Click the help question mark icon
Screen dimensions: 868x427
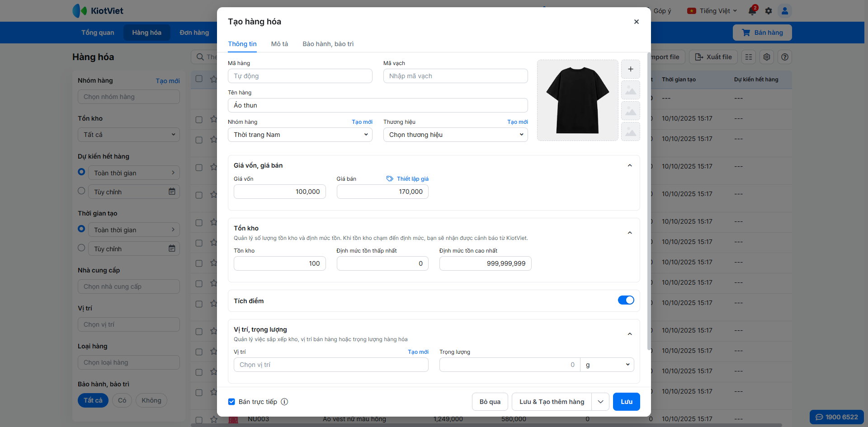(785, 57)
